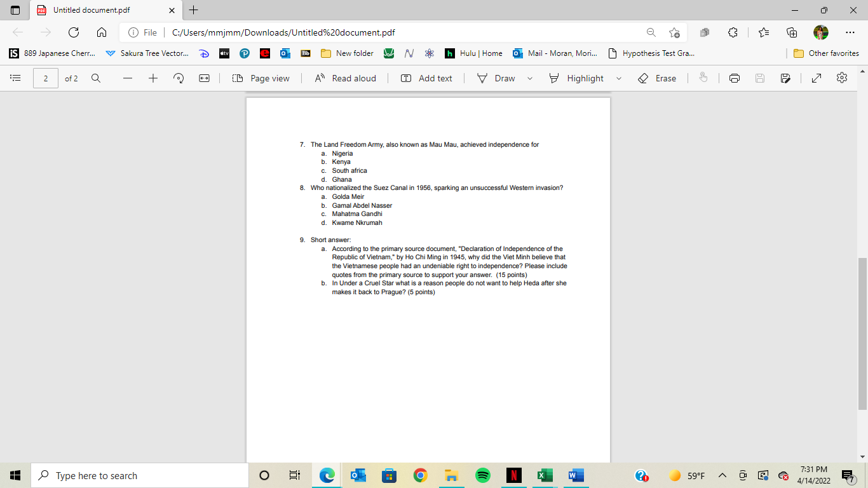Image resolution: width=868 pixels, height=488 pixels.
Task: Rotate the PDF document
Action: pos(179,78)
